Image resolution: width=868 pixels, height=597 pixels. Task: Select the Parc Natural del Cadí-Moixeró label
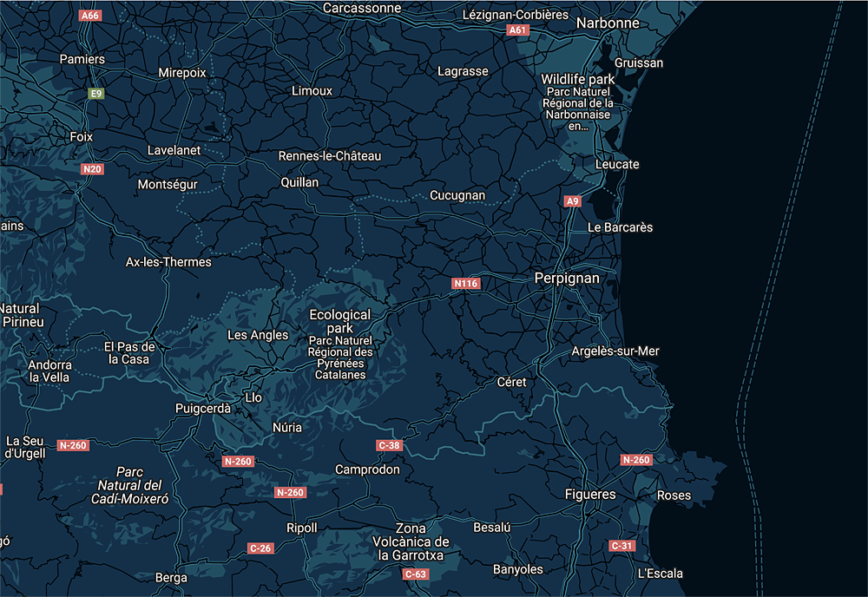pyautogui.click(x=129, y=485)
